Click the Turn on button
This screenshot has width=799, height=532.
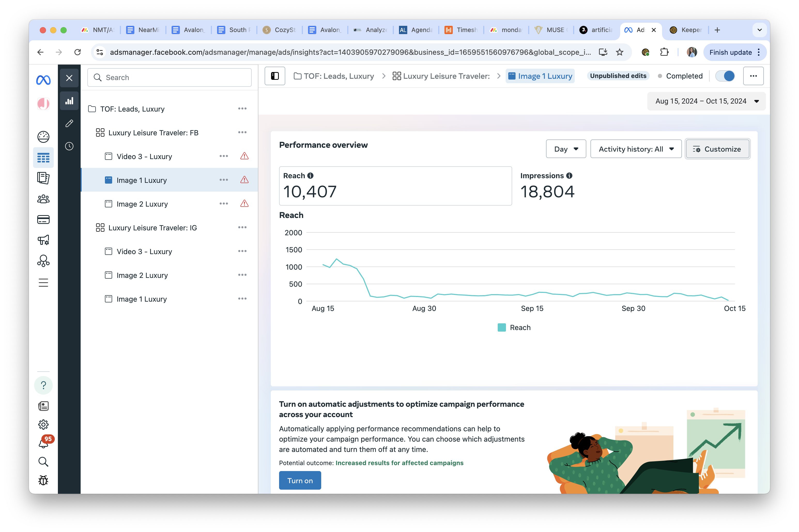[x=300, y=480]
